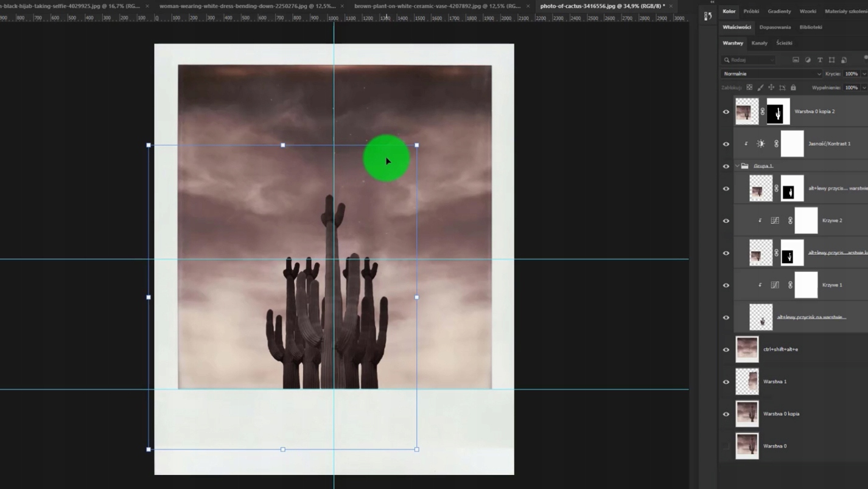The width and height of the screenshot is (868, 489).
Task: Switch to the brown-plant-on-white-ceramic-vase document tab
Action: coord(437,6)
